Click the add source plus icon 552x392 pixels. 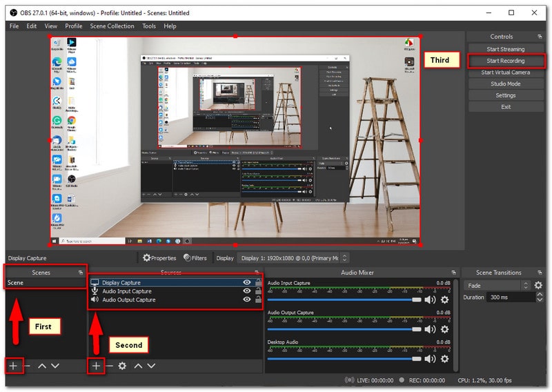[96, 366]
